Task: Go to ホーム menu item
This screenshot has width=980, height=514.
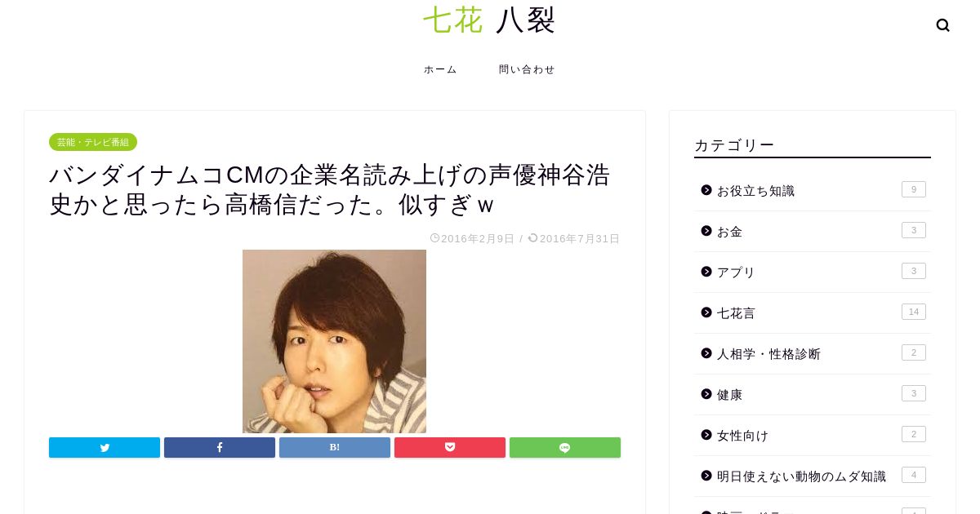Action: 440,69
